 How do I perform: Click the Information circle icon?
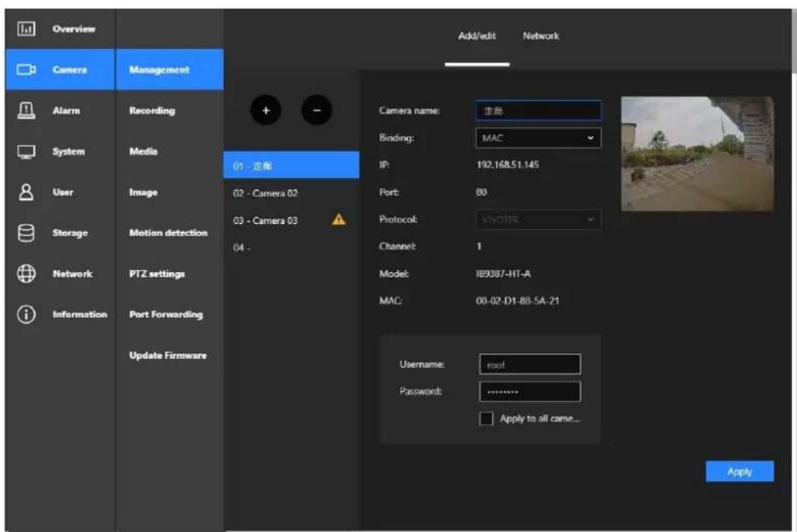pos(26,314)
